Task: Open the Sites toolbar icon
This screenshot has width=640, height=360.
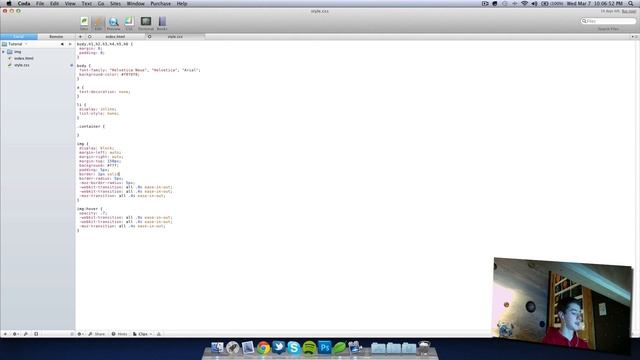Action: point(84,23)
